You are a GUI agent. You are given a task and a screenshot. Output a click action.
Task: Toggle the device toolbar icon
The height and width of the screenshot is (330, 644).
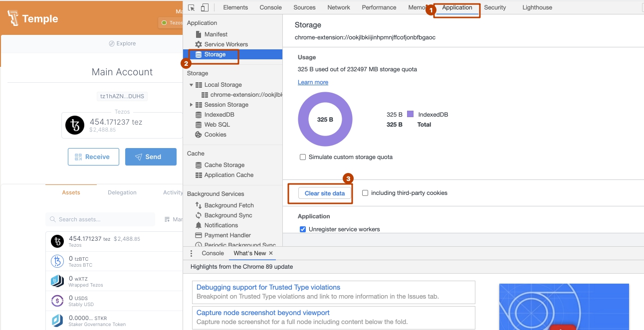(205, 7)
